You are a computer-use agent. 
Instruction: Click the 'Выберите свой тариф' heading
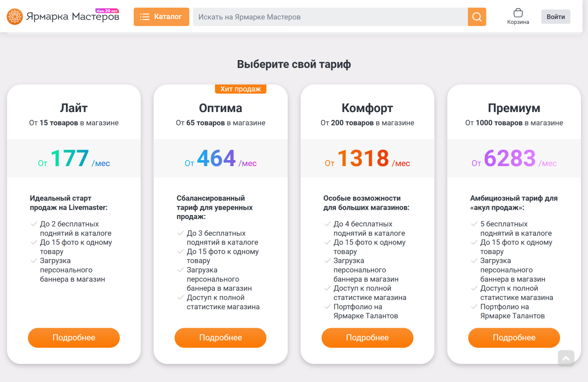pos(294,64)
